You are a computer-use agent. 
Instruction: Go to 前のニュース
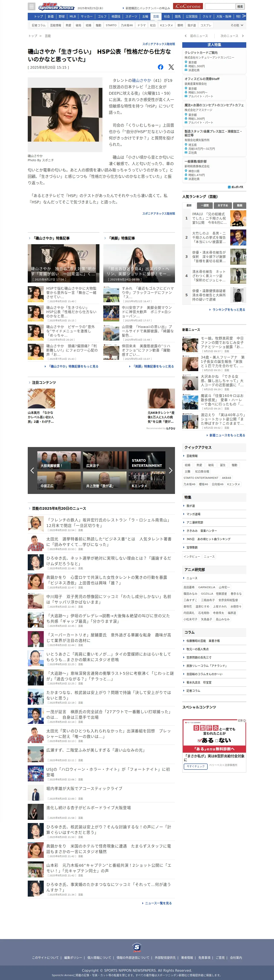pyautogui.click(x=196, y=36)
